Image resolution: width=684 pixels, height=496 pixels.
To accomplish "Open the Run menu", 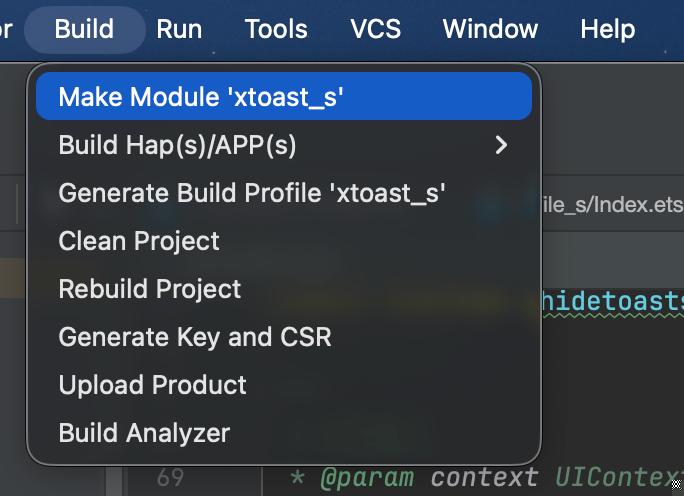I will [x=179, y=29].
